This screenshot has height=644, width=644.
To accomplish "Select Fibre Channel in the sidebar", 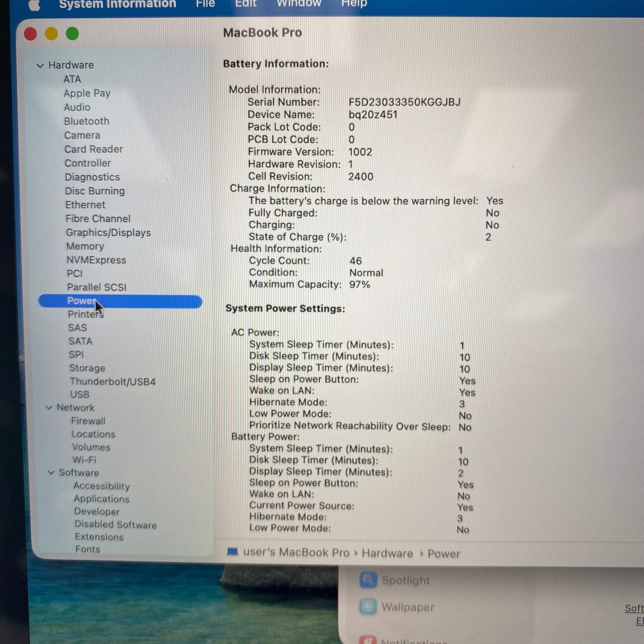I will [98, 219].
